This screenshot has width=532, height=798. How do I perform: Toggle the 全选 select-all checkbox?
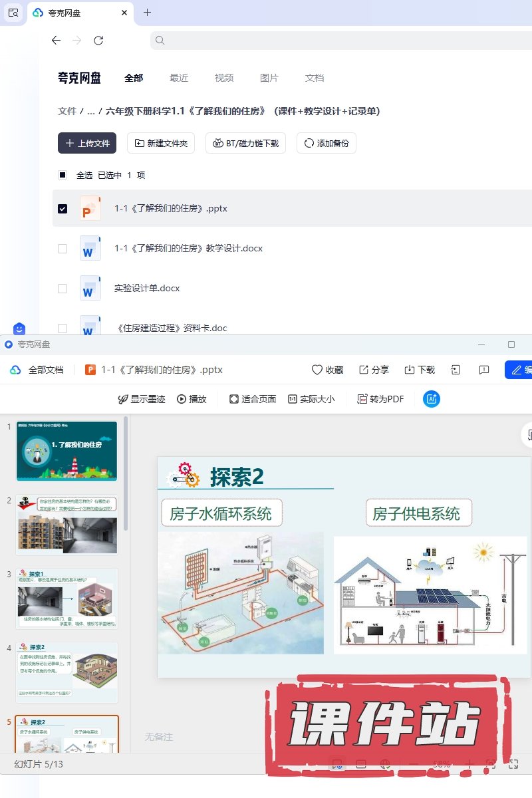click(x=63, y=176)
